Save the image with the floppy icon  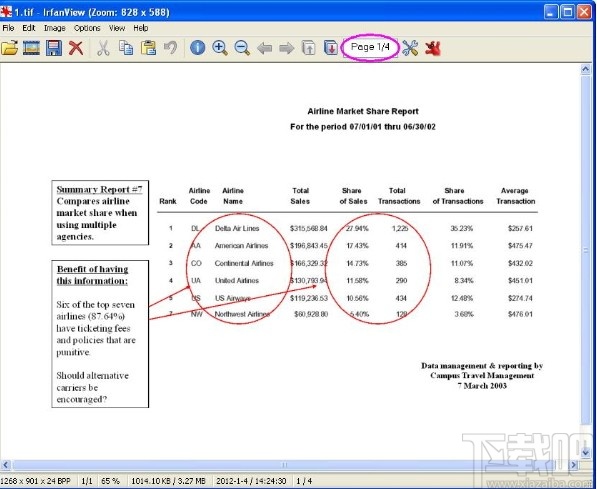coord(54,48)
